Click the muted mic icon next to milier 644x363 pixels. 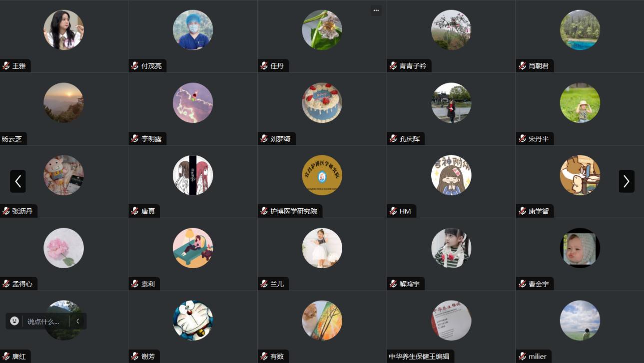point(522,357)
